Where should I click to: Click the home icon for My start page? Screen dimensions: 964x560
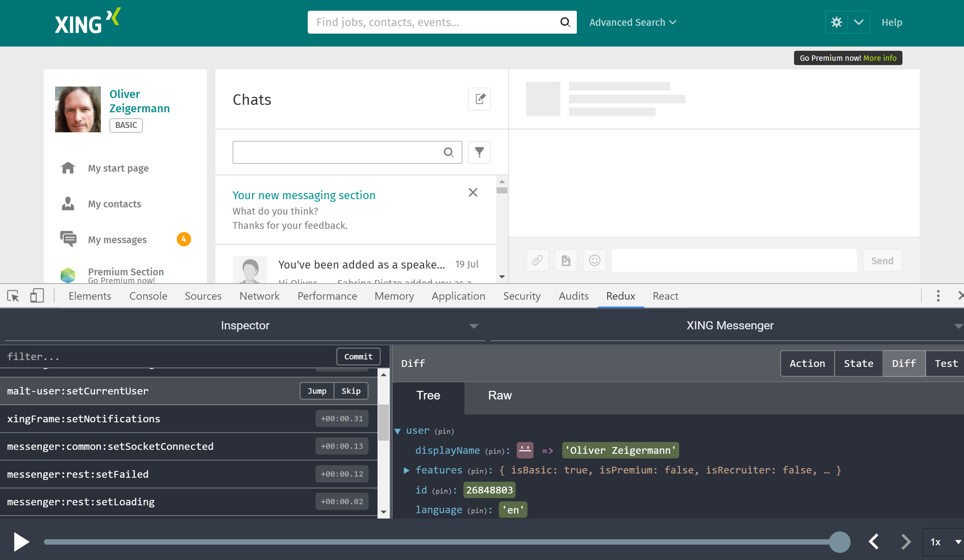[68, 168]
